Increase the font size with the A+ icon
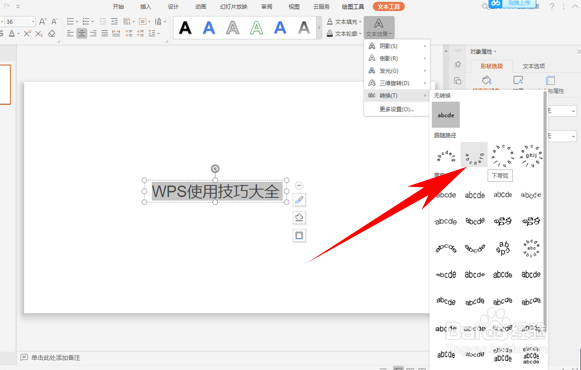This screenshot has width=581, height=370. click(43, 21)
